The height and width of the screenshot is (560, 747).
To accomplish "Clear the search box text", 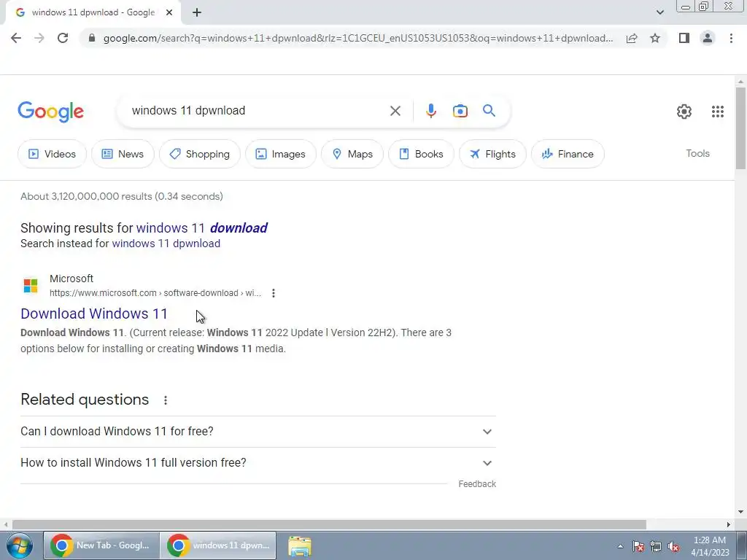I will point(395,111).
